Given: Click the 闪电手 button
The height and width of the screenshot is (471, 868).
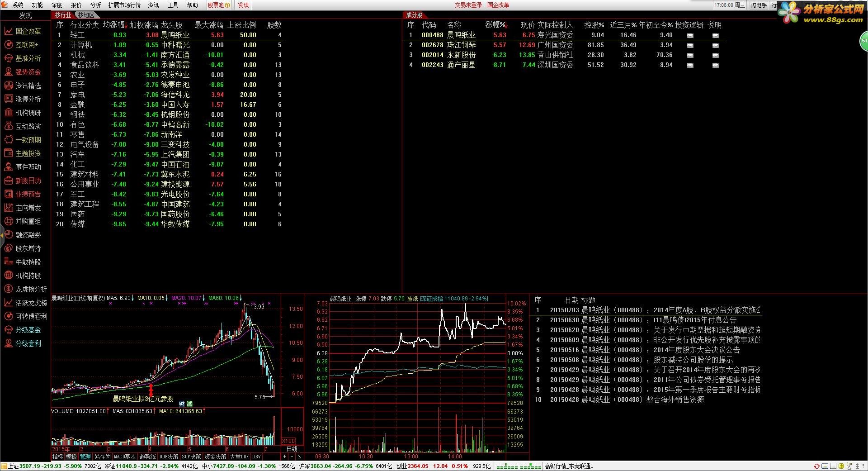Looking at the screenshot, I should 759,5.
